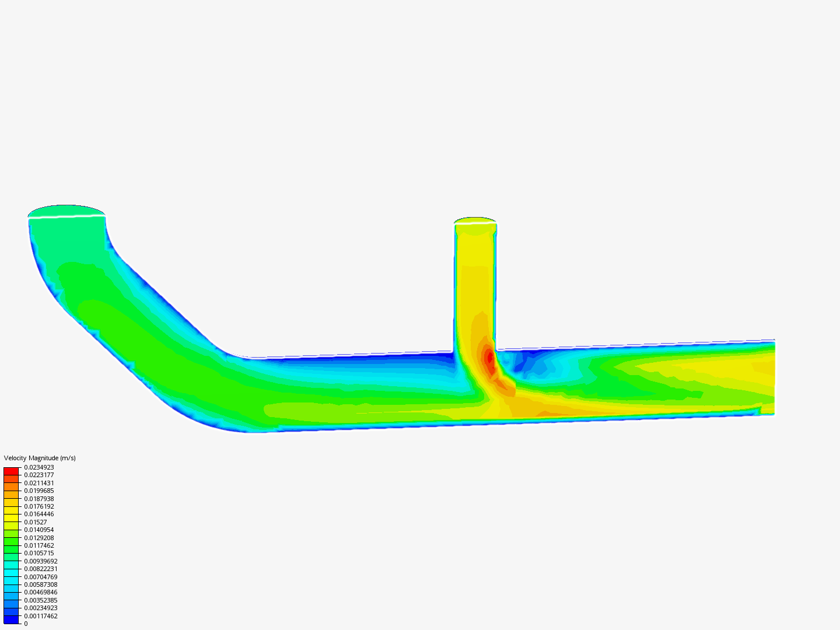This screenshot has width=840, height=630.
Task: Pick the red swatch below the 0.0234923 tick
Action: click(x=11, y=471)
